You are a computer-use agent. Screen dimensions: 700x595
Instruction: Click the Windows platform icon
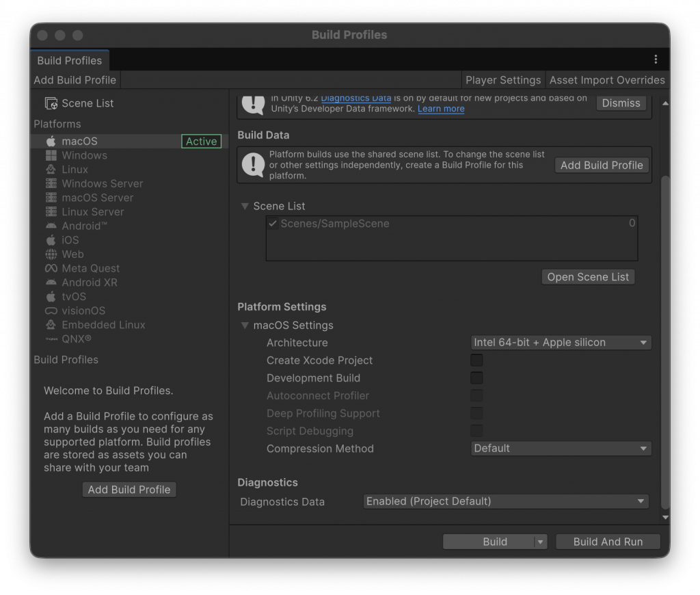point(51,155)
